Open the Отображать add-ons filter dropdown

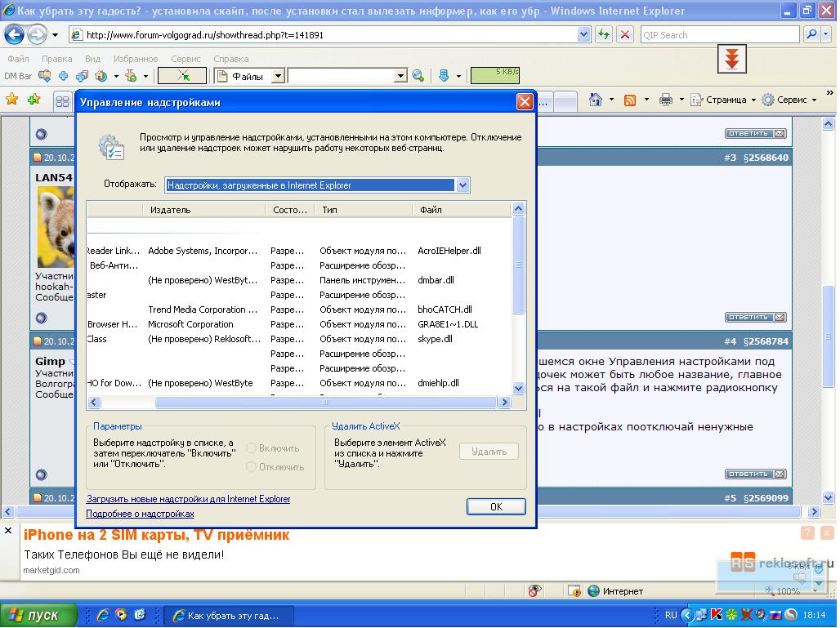coord(462,185)
